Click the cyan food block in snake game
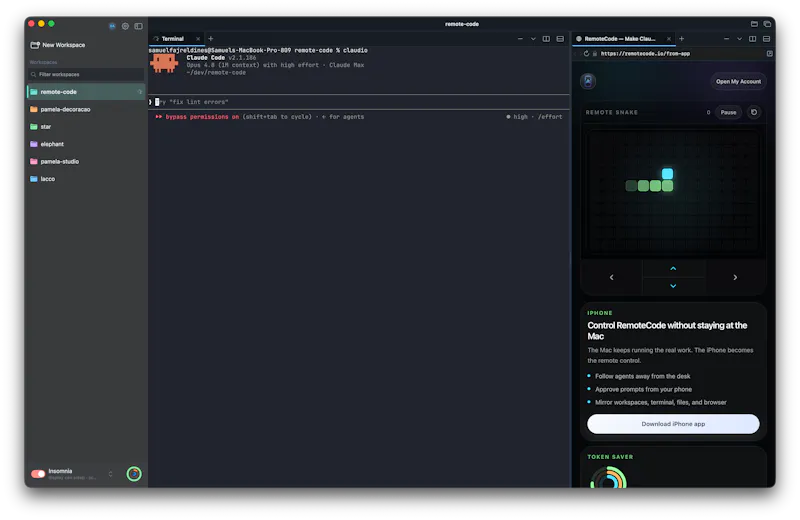 [x=667, y=174]
